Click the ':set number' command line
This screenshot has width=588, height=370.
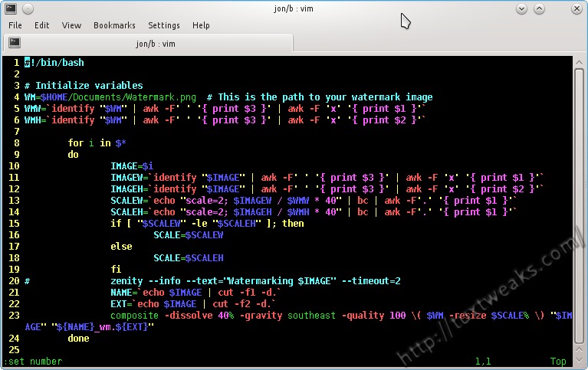pos(33,362)
